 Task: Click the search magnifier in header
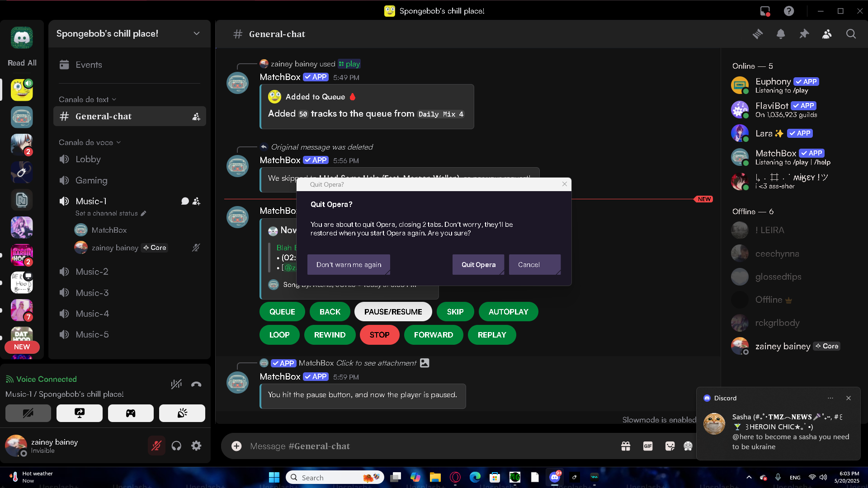tap(851, 34)
